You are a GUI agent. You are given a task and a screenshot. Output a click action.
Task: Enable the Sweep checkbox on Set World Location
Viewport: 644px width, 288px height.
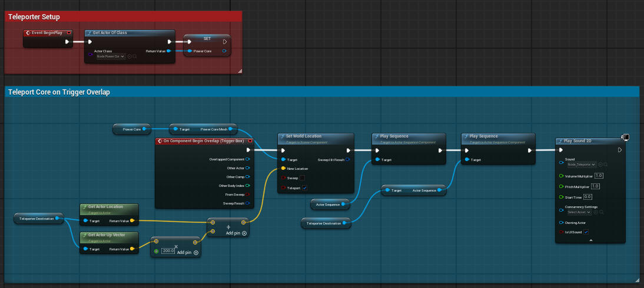tap(303, 178)
